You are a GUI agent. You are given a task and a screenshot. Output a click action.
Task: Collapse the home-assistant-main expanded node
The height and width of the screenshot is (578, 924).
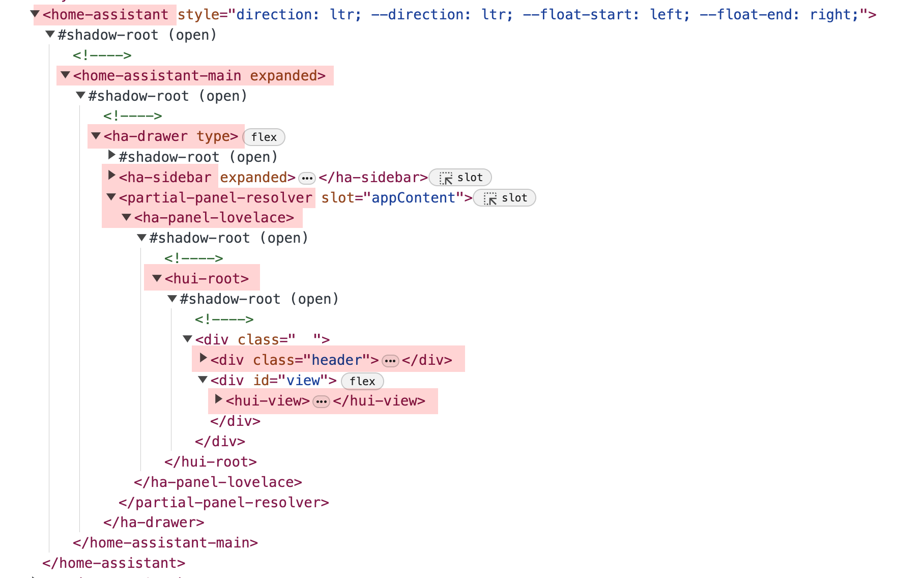click(65, 75)
